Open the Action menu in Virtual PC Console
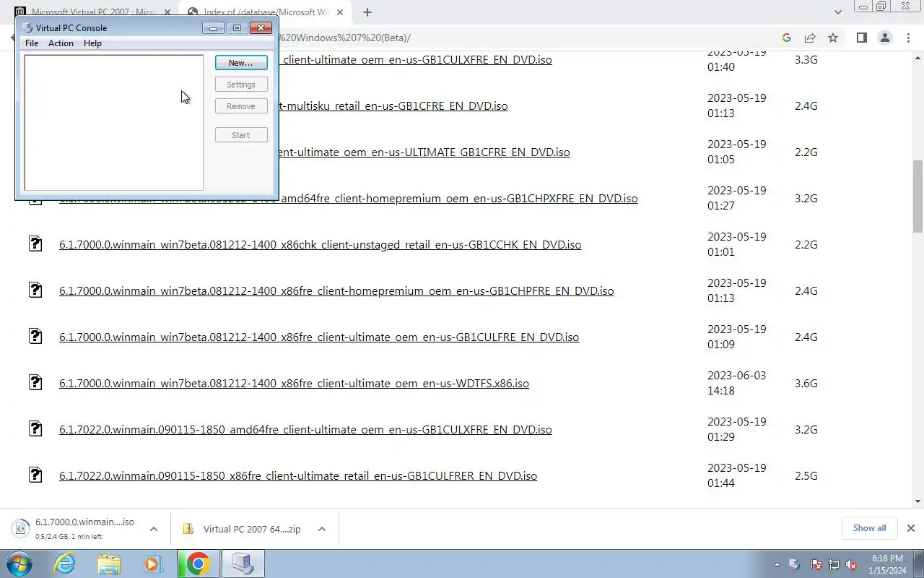Viewport: 924px width, 578px height. [61, 43]
